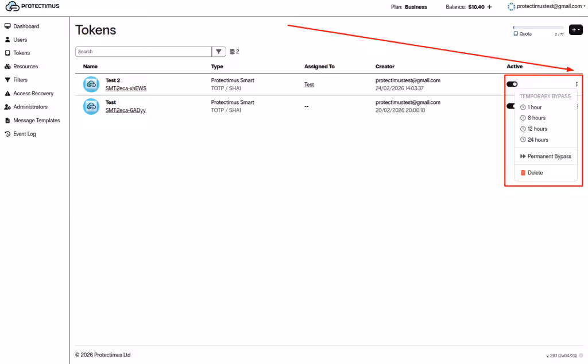Choose Permanent Bypass option
The image size is (588, 364).
click(x=546, y=156)
